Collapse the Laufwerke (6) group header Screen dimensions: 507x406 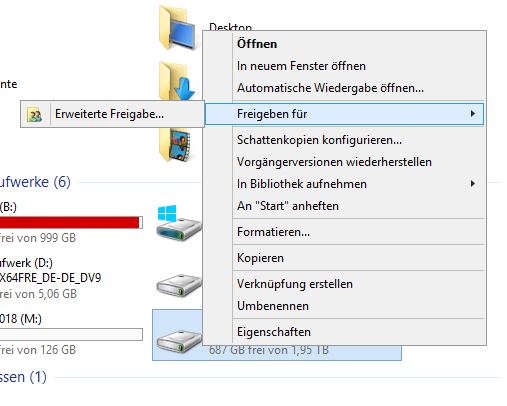click(x=35, y=182)
